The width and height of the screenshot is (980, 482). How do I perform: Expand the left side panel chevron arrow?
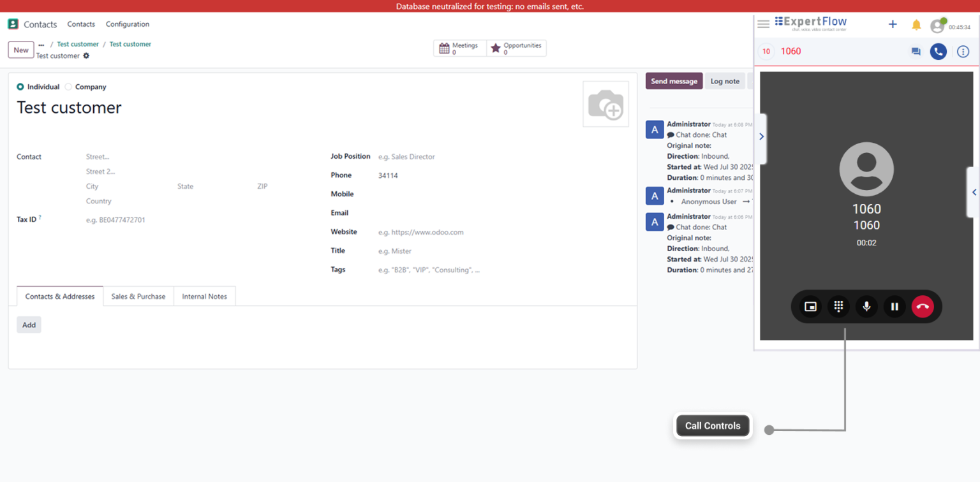pyautogui.click(x=761, y=136)
